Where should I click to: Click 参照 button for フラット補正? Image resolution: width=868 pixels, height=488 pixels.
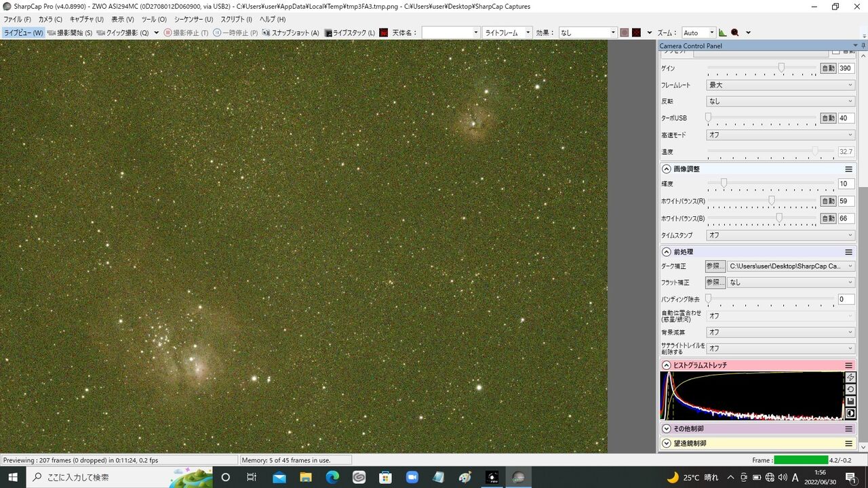pyautogui.click(x=715, y=283)
